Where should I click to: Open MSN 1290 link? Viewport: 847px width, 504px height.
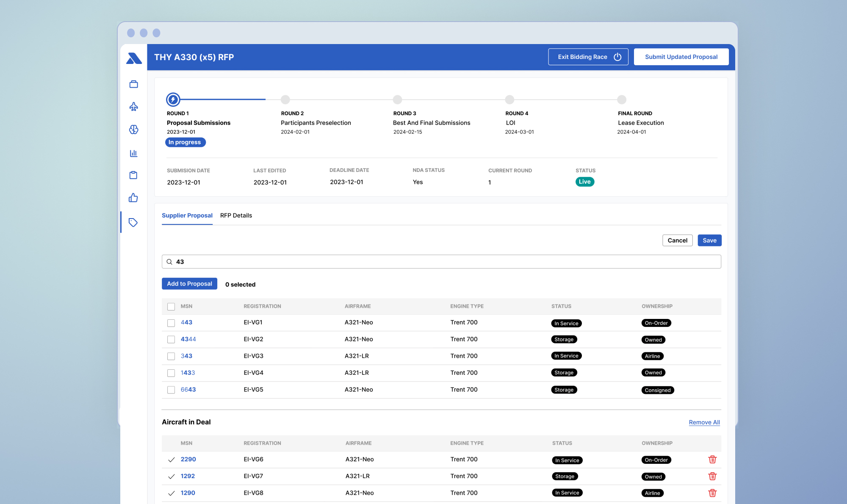click(x=188, y=493)
